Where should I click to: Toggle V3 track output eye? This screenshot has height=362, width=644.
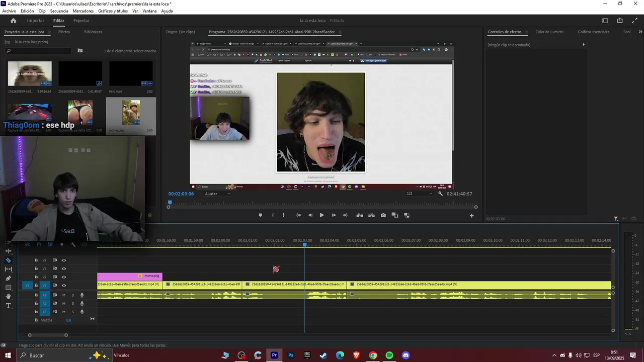(64, 268)
